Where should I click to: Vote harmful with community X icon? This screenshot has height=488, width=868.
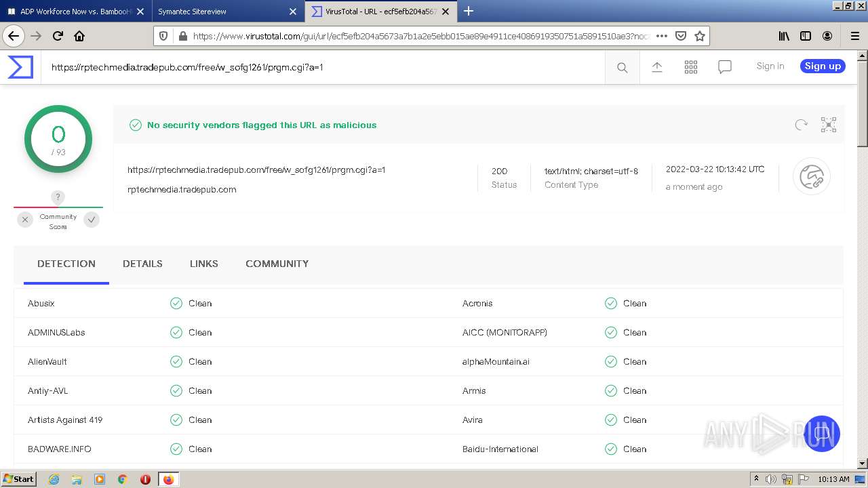coord(25,220)
